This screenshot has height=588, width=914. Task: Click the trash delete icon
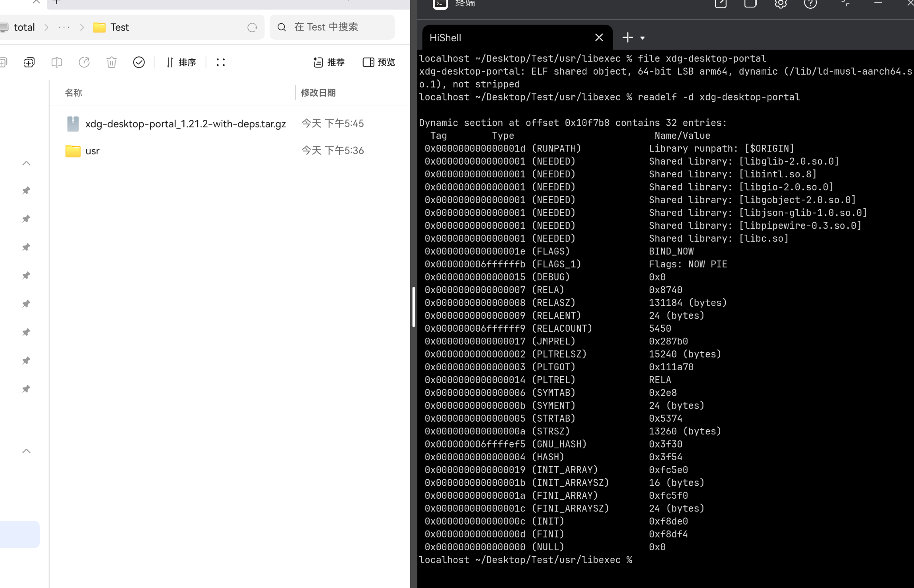pos(112,62)
